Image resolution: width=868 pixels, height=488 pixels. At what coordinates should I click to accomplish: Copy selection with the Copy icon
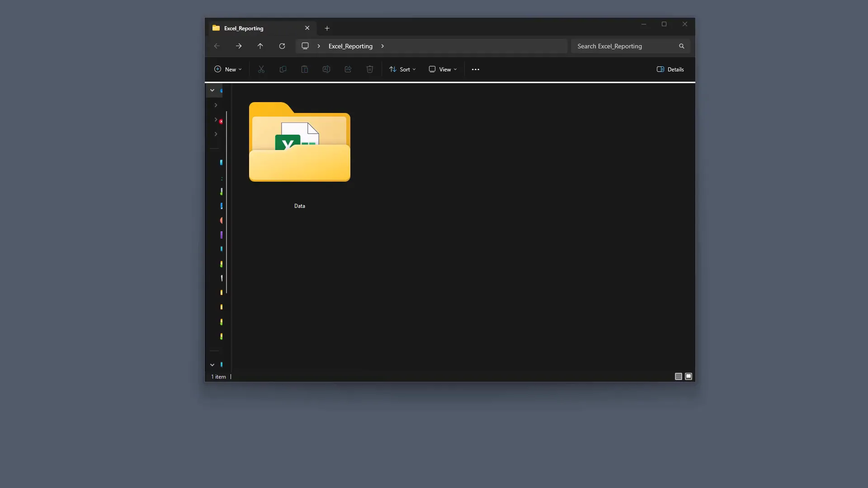click(x=283, y=69)
